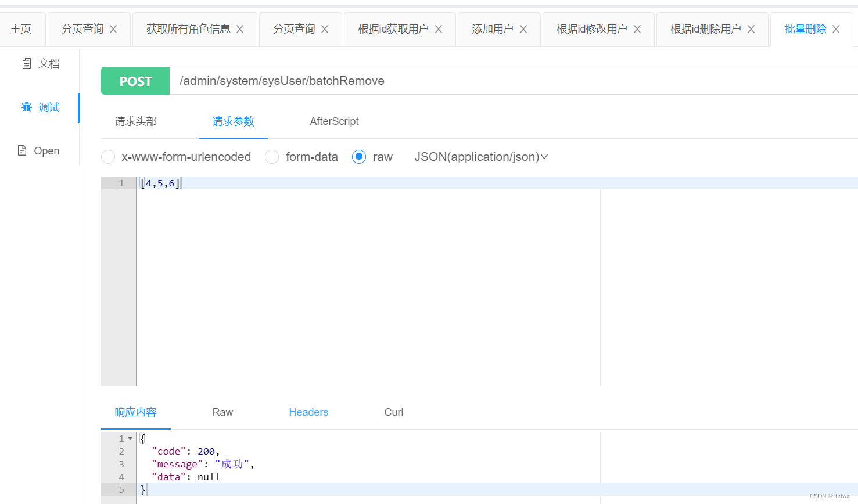Show the Curl tab

pos(394,412)
